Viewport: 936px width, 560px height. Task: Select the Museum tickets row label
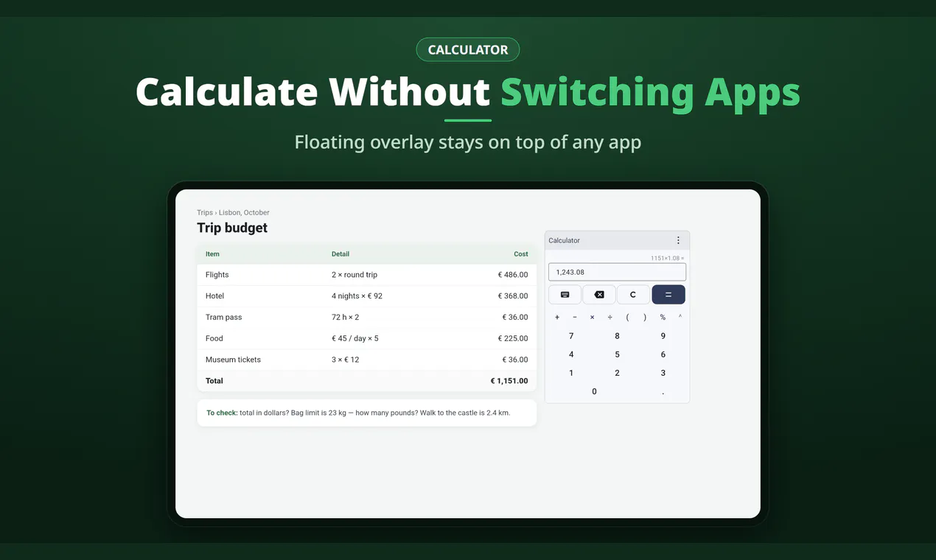coord(233,360)
